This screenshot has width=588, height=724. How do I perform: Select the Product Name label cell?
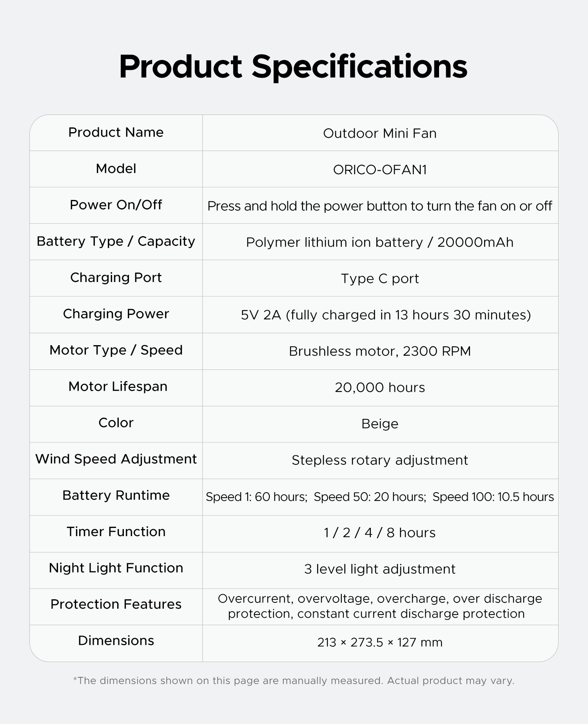(x=116, y=133)
